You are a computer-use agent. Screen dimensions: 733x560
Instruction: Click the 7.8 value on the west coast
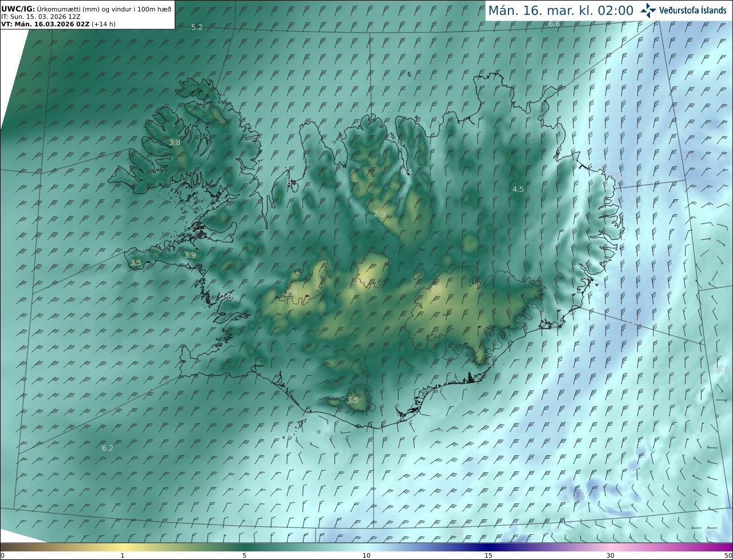[x=227, y=297]
